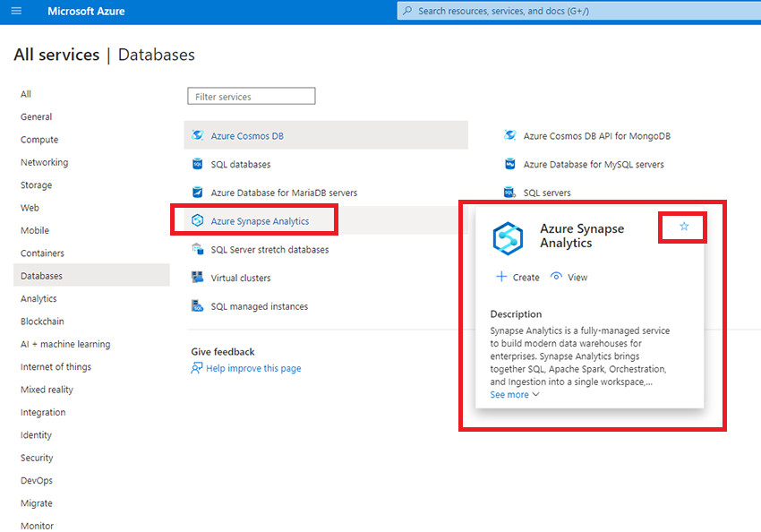Screen dimensions: 761x532
Task: Open the Migrate category
Action: tap(37, 503)
